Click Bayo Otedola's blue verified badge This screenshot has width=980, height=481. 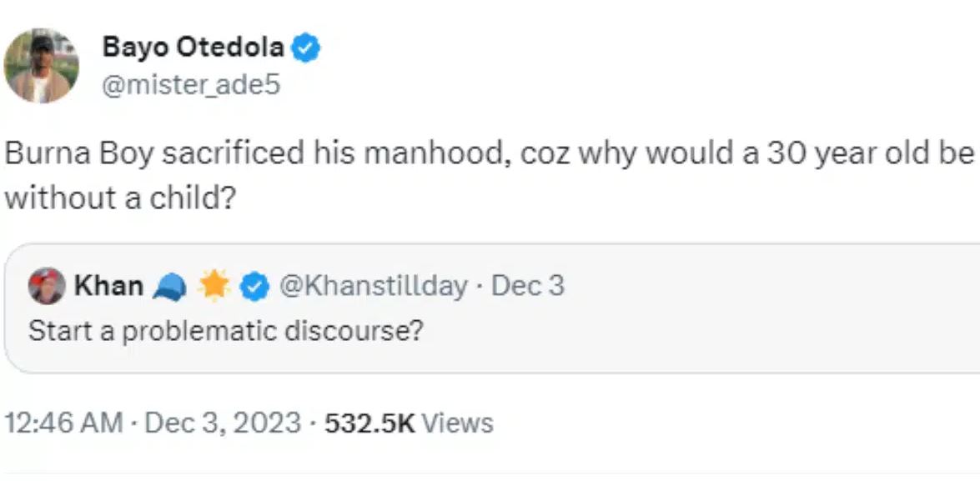308,49
